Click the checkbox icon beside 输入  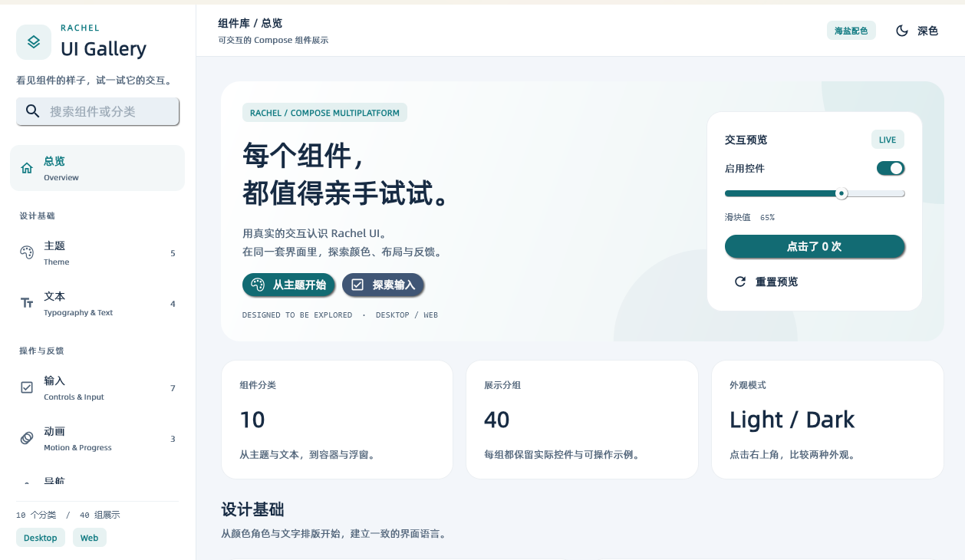click(27, 387)
